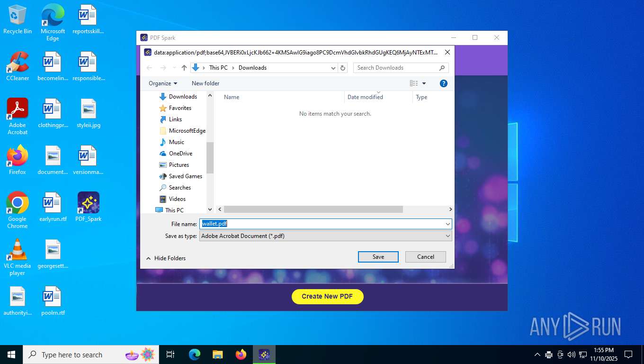Select the earlyrun.rtf desktop file

pos(53,207)
